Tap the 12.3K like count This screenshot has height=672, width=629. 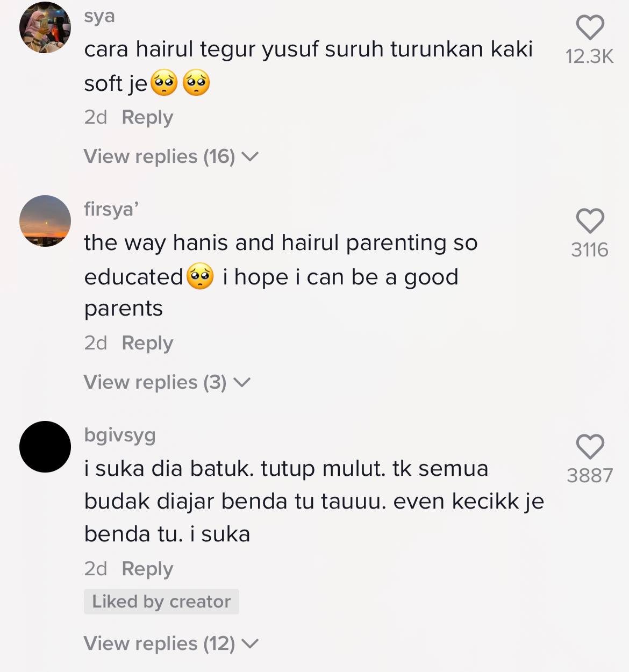(590, 56)
